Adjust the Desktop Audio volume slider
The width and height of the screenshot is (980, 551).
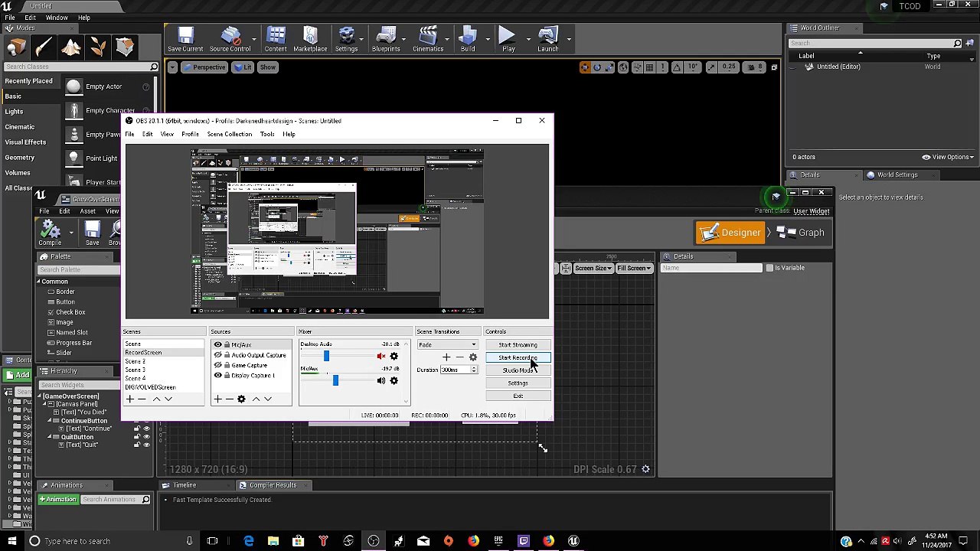[326, 357]
